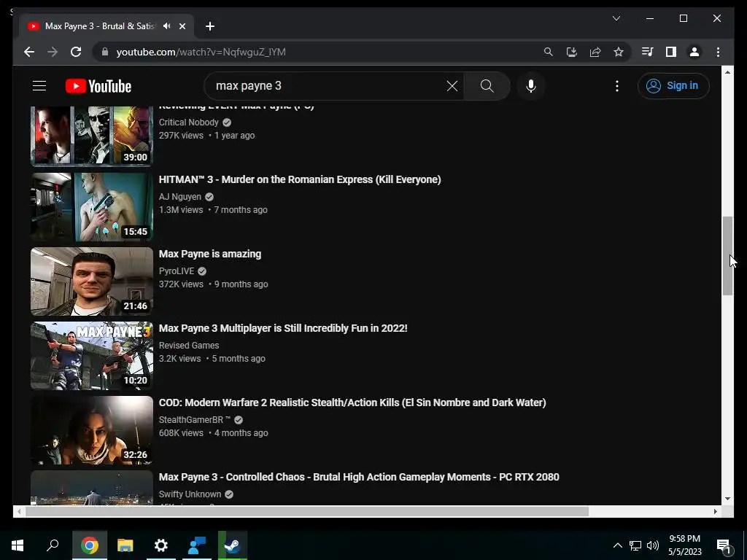The height and width of the screenshot is (560, 747).
Task: Open Max Payne is amazing video
Action: [209, 254]
